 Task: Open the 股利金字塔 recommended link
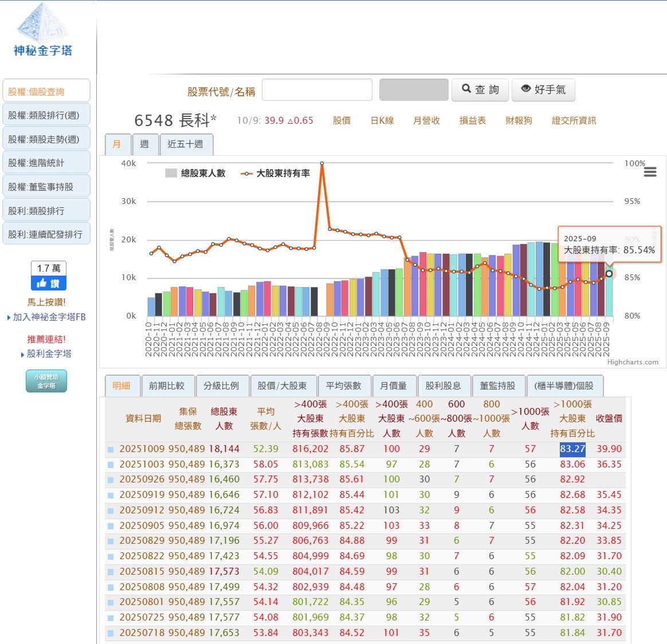click(x=49, y=354)
